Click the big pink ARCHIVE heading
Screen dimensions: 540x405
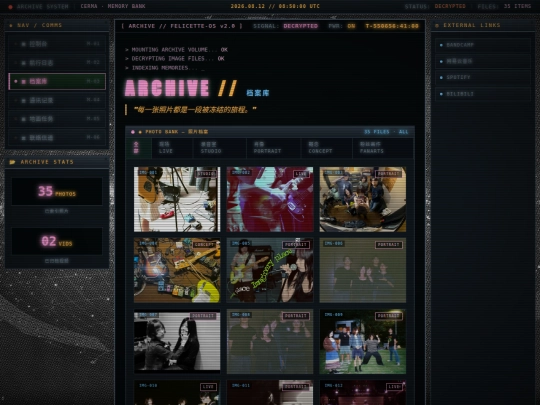click(167, 88)
